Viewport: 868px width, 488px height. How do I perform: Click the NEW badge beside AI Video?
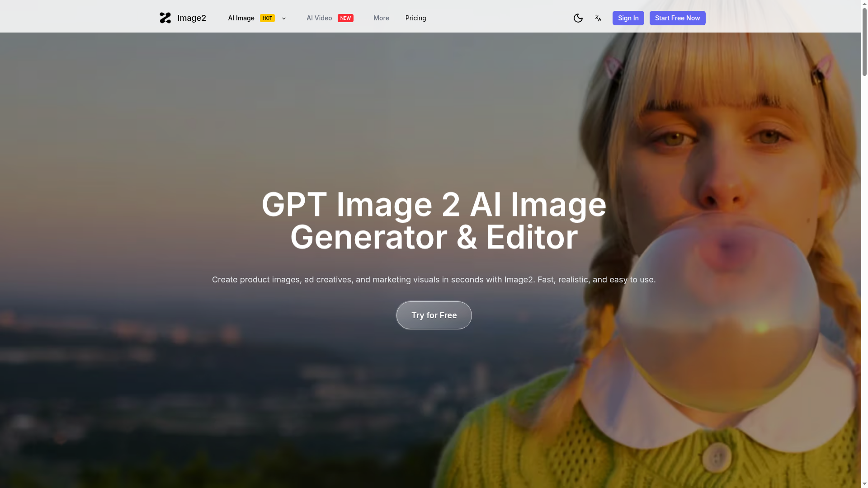[x=345, y=18]
